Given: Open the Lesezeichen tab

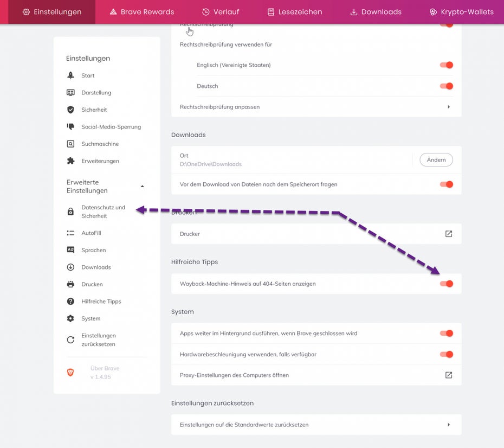Looking at the screenshot, I should pos(294,12).
